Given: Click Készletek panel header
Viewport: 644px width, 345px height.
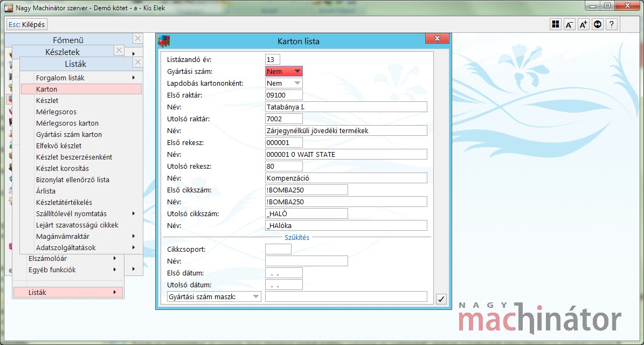Looking at the screenshot, I should [63, 52].
